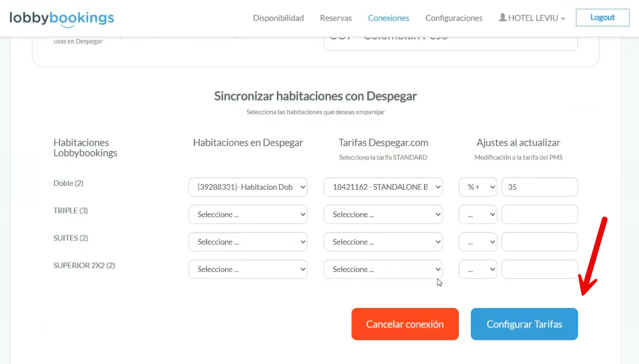Screen dimensions: 639x364
Task: Click the Configurar Tarifas button
Action: click(525, 324)
